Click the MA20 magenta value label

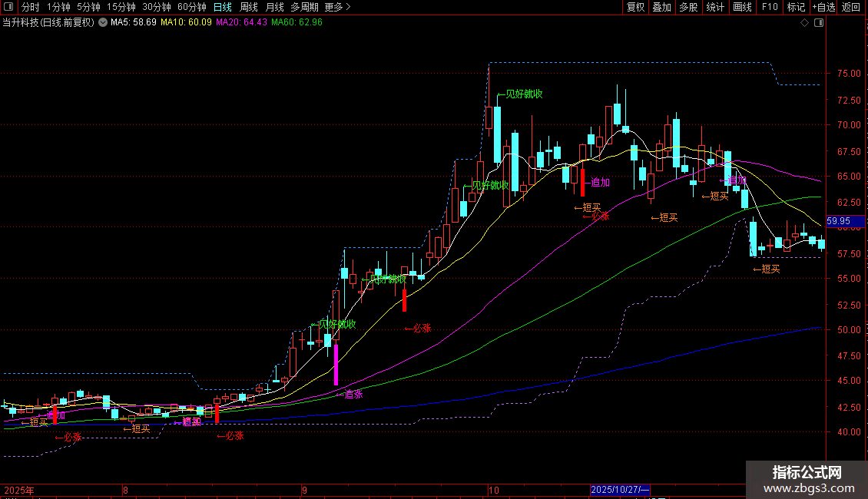pyautogui.click(x=241, y=22)
